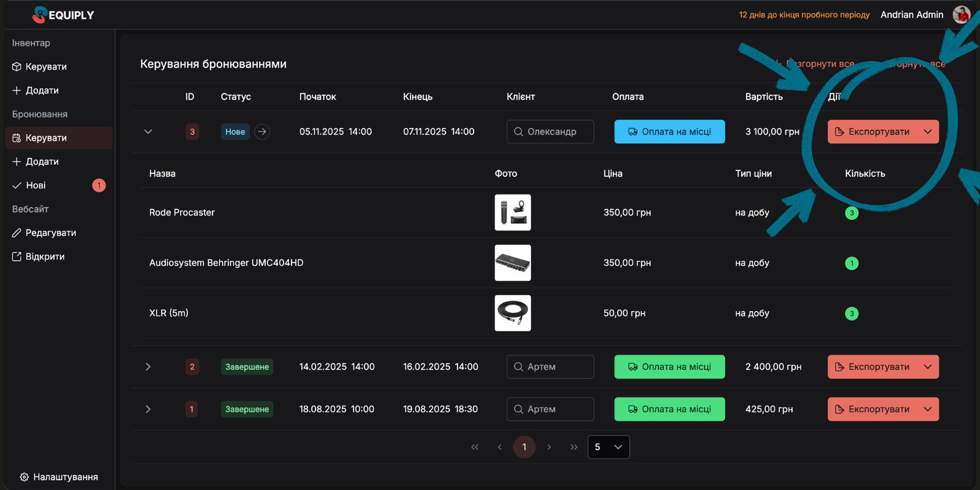Export booking 2 with Експортувати button
The image size is (980, 490).
872,367
